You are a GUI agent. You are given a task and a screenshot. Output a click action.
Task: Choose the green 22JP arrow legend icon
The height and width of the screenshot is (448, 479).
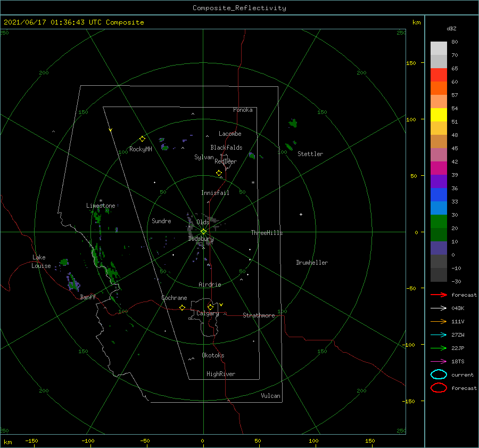(x=439, y=348)
